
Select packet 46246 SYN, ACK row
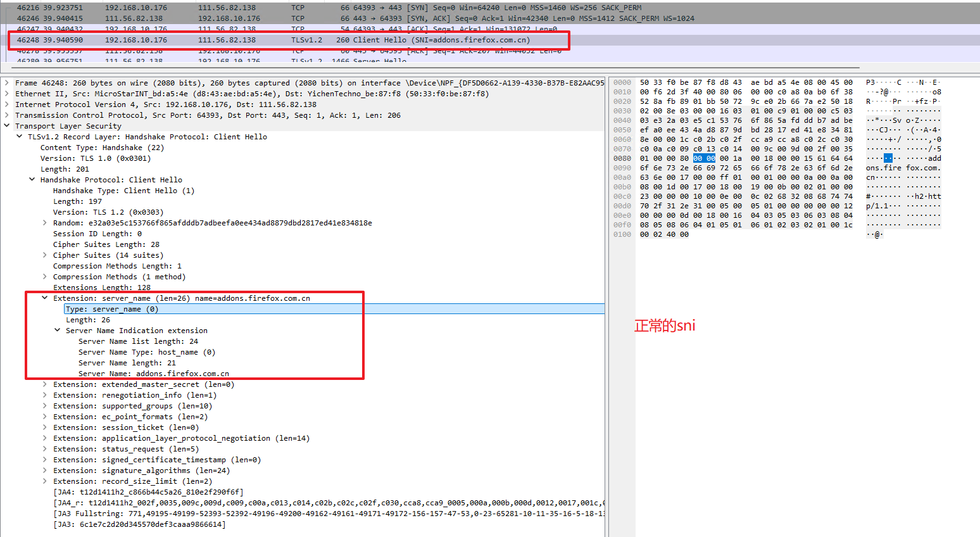coord(490,18)
